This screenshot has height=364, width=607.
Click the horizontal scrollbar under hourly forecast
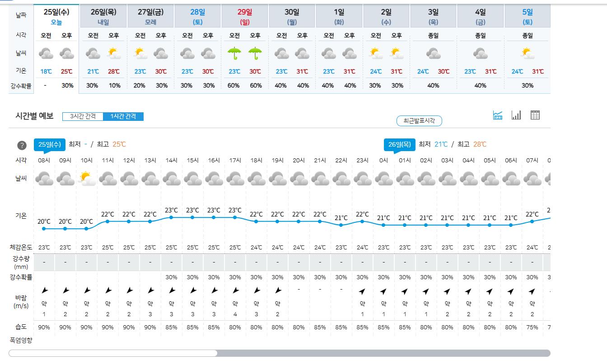[113, 353]
